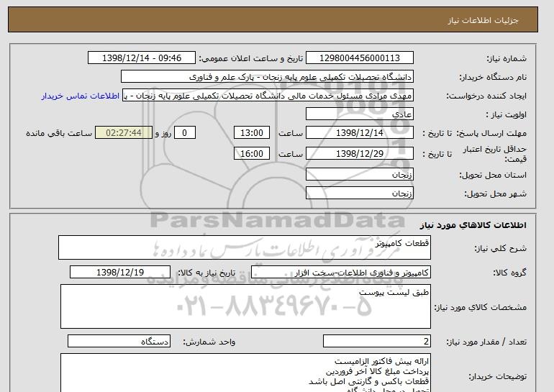Click the شماره نیاز field 1298004456000113

pos(360,58)
